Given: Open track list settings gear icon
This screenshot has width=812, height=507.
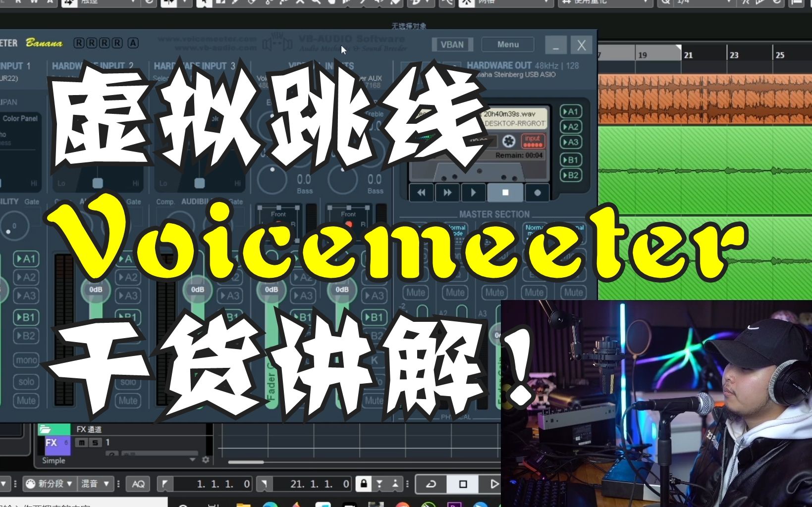Looking at the screenshot, I should point(206,460).
